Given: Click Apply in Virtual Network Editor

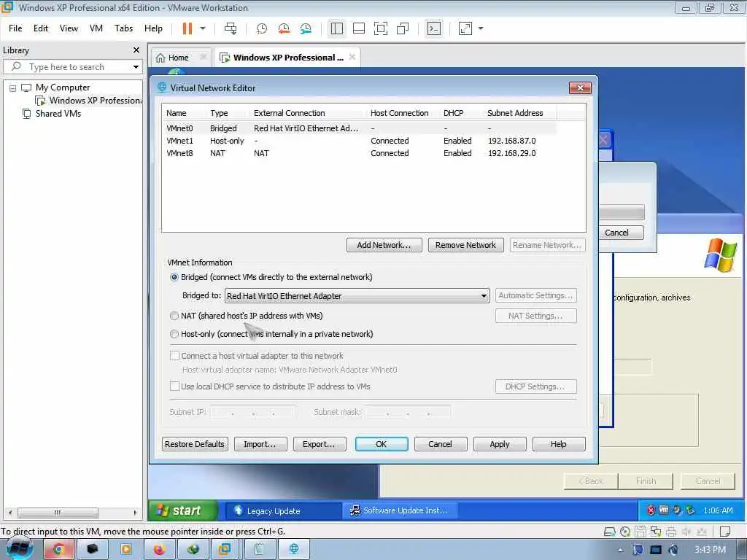Looking at the screenshot, I should click(x=500, y=444).
